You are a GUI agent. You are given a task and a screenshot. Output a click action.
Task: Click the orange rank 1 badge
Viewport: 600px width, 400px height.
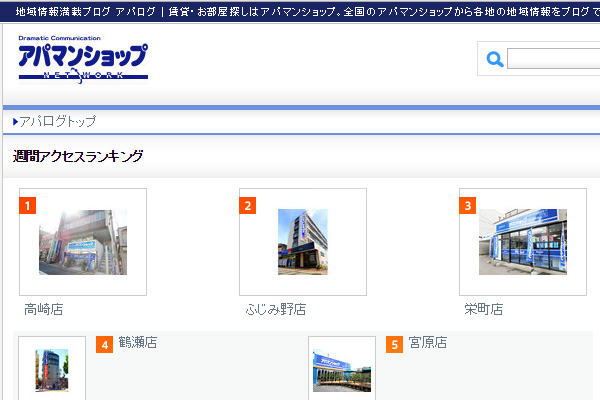click(x=29, y=206)
